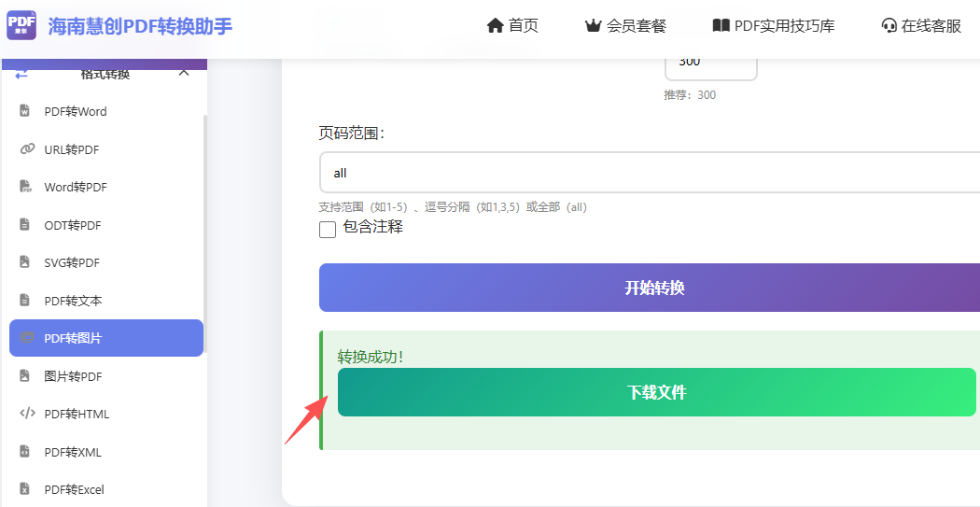The image size is (980, 507).
Task: Click the crown icon beside 会员套餐
Action: point(593,25)
